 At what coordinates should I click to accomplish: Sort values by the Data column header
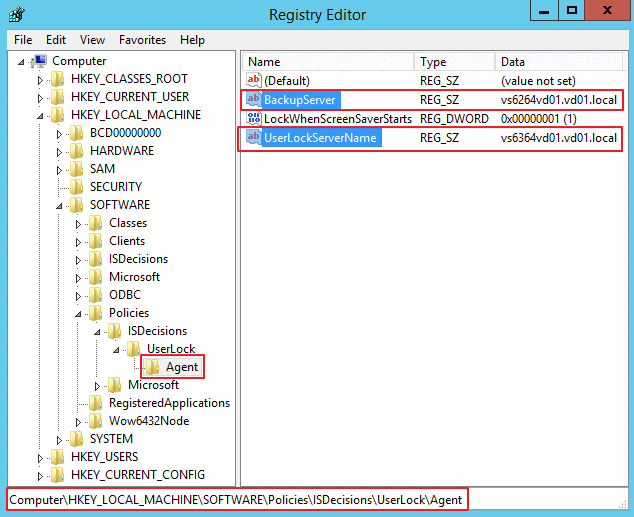coord(559,61)
